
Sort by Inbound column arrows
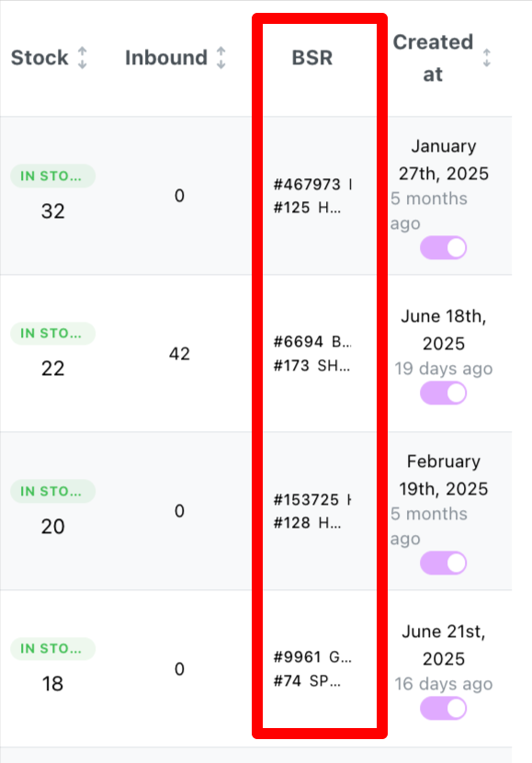coord(221,58)
